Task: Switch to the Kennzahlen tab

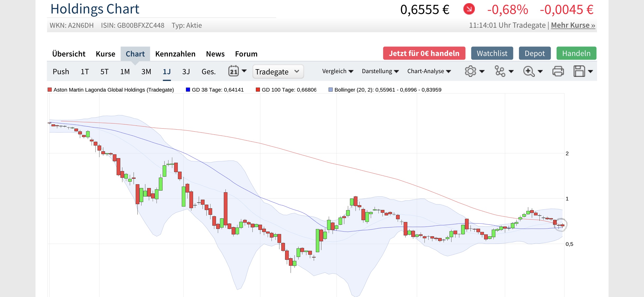Action: [x=175, y=54]
